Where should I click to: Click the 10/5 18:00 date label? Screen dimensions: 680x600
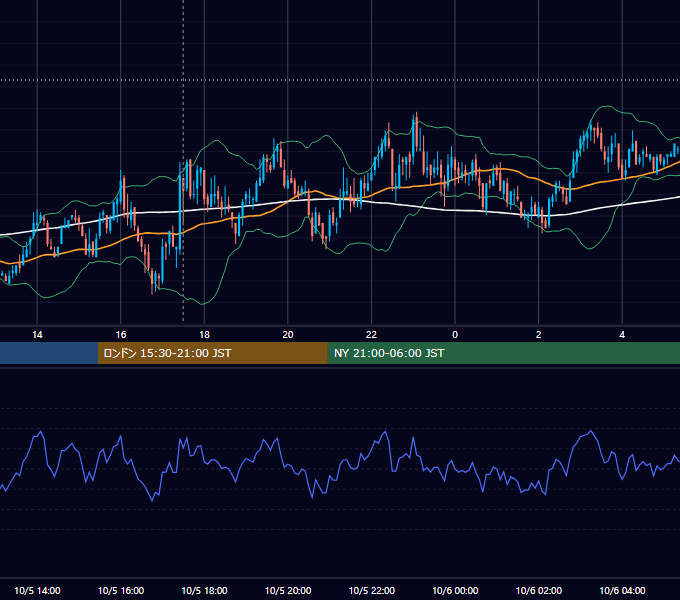[x=204, y=590]
